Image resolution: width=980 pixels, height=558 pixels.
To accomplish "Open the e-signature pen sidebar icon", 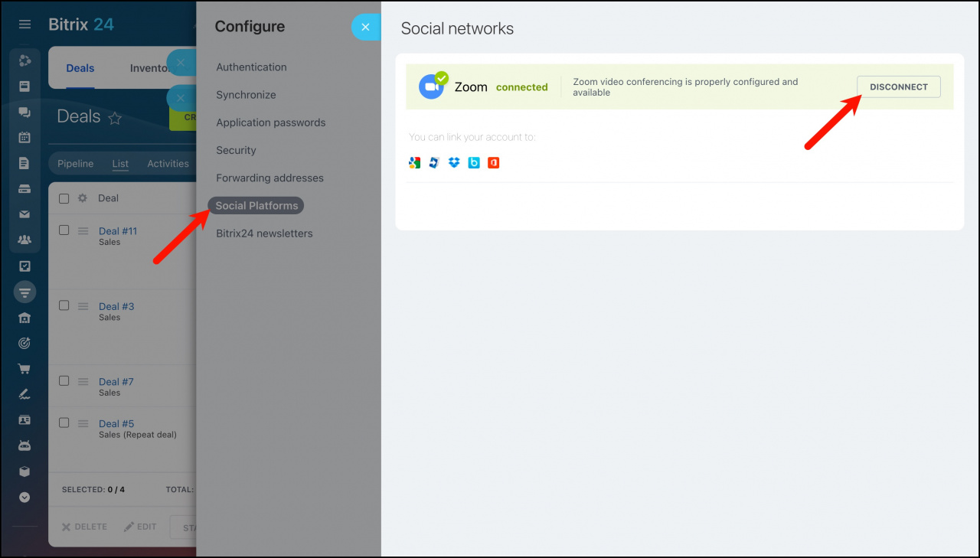I will (24, 395).
